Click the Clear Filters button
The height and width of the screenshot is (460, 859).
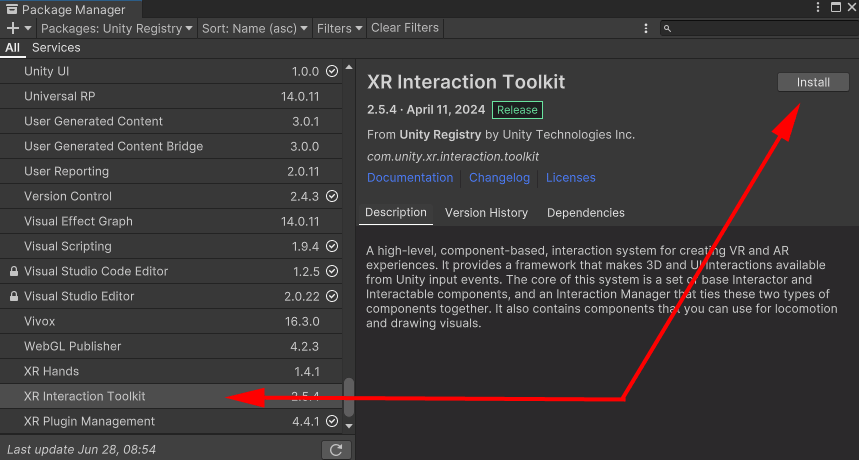click(x=405, y=28)
